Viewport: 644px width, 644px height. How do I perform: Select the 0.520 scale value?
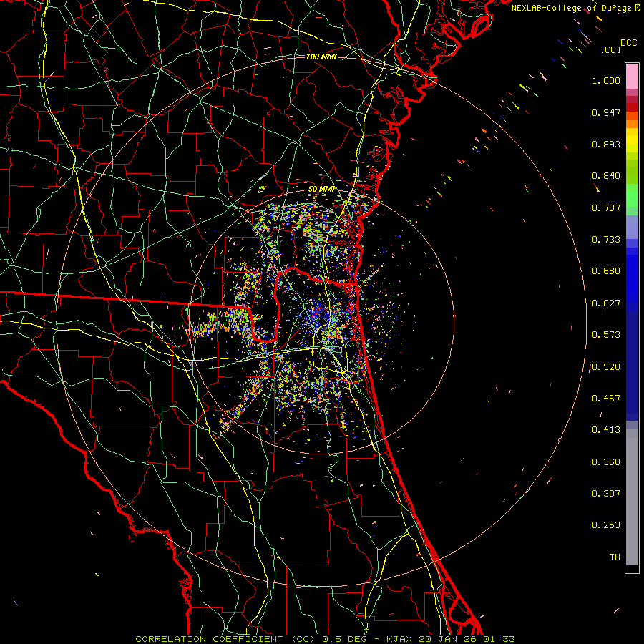click(606, 367)
